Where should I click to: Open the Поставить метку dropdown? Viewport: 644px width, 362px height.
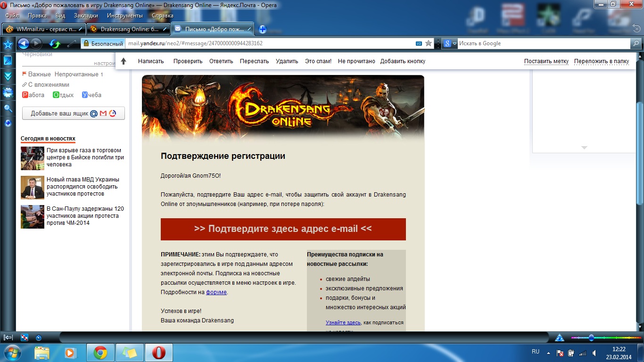pos(546,61)
